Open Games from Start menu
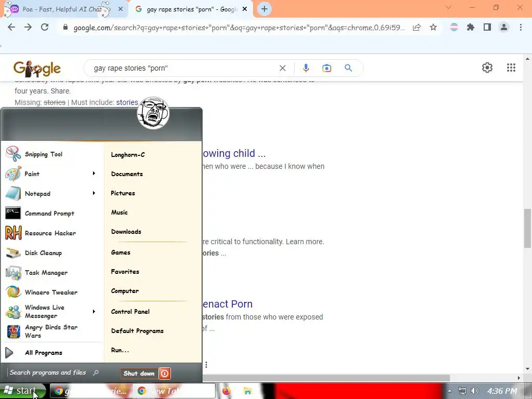The width and height of the screenshot is (532, 399). point(121,252)
